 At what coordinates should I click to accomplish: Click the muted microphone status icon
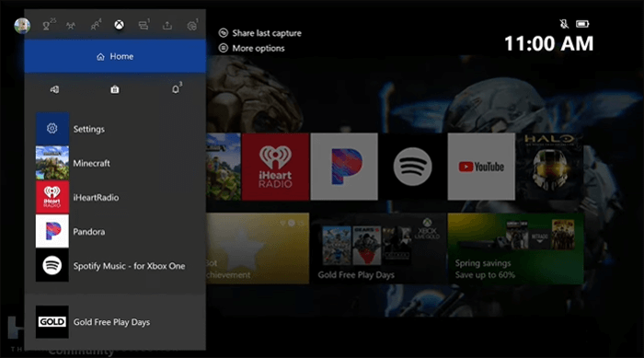click(x=564, y=24)
